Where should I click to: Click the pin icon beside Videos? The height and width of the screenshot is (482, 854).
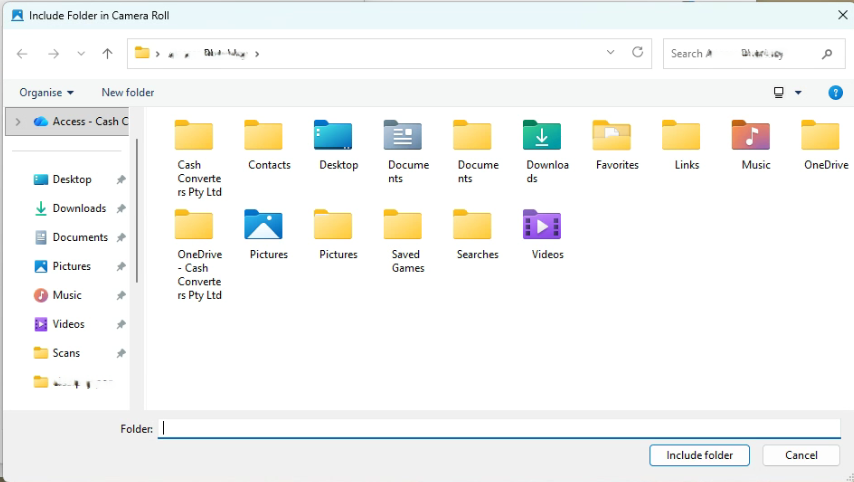pos(121,324)
